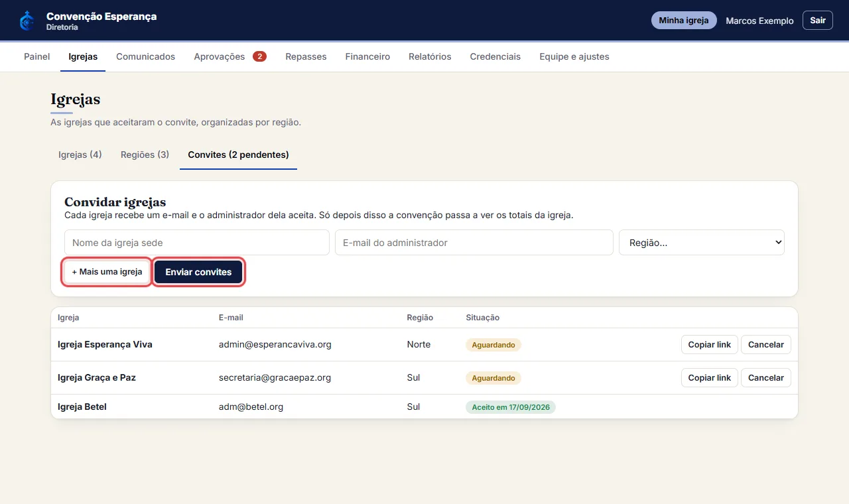Open the Financeiro section
The height and width of the screenshot is (504, 849).
[367, 56]
